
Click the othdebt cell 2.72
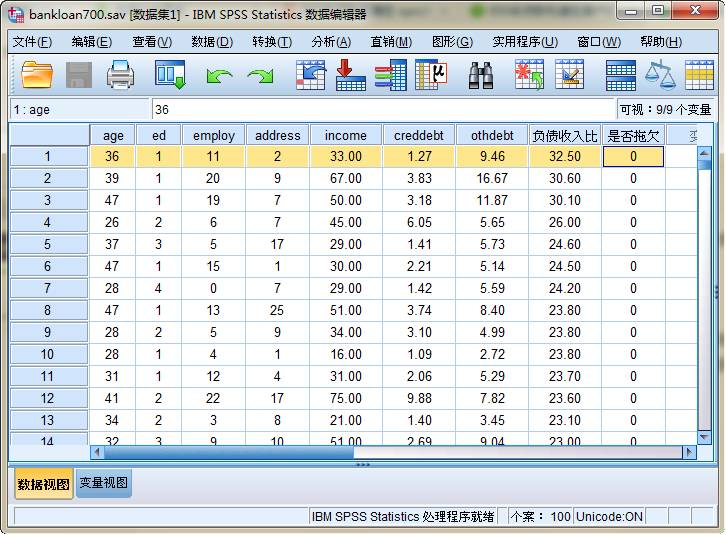tap(492, 354)
